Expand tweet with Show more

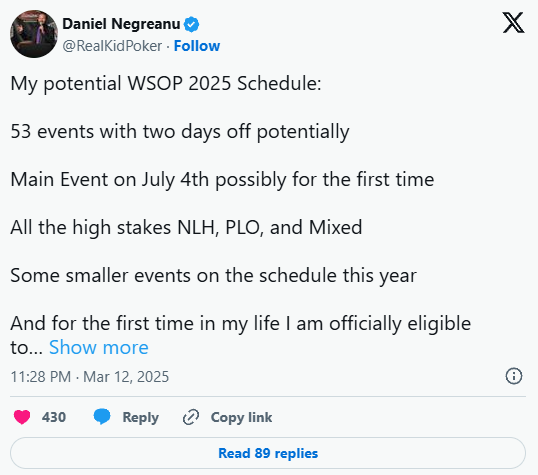click(99, 347)
